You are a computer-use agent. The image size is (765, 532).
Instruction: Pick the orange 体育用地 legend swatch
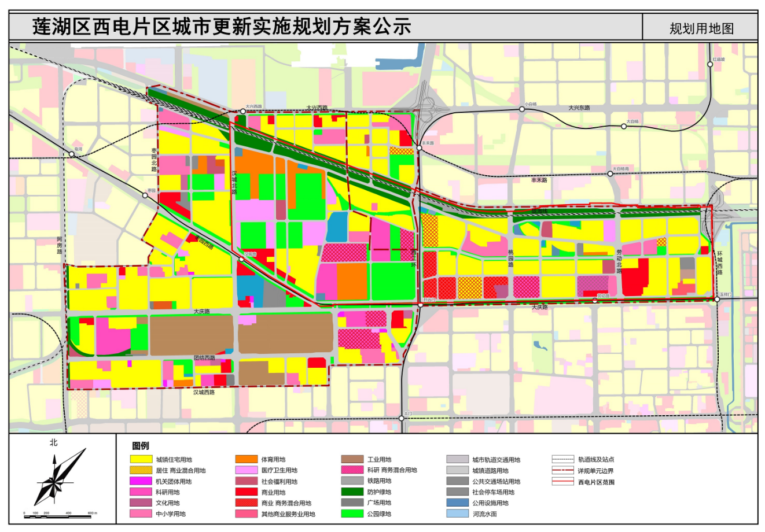click(x=247, y=460)
